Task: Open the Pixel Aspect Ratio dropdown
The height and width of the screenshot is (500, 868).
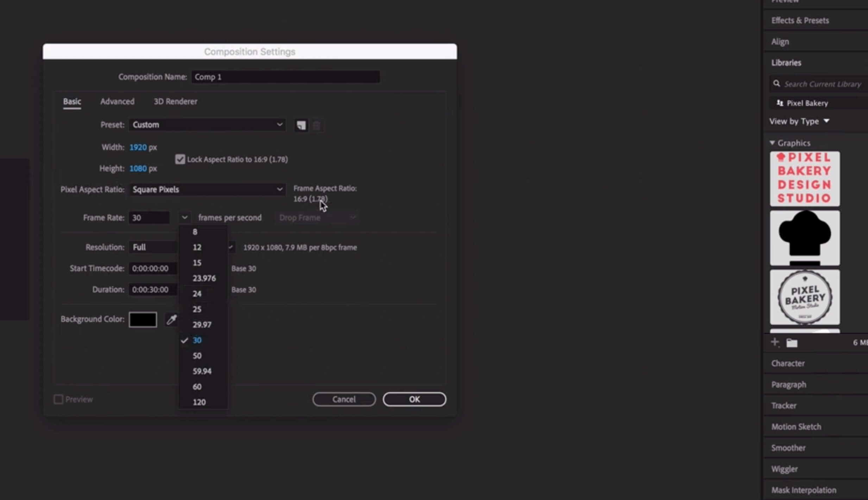Action: [207, 189]
